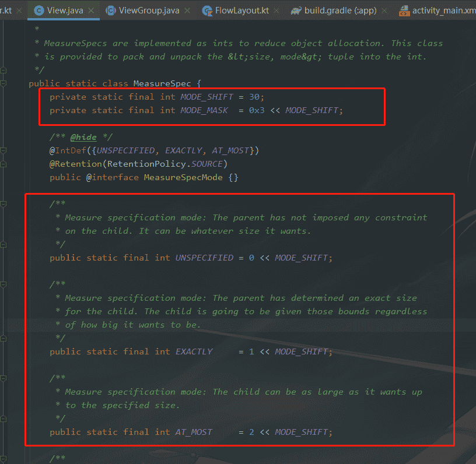Click the activity_main.xml layout file icon

[404, 10]
